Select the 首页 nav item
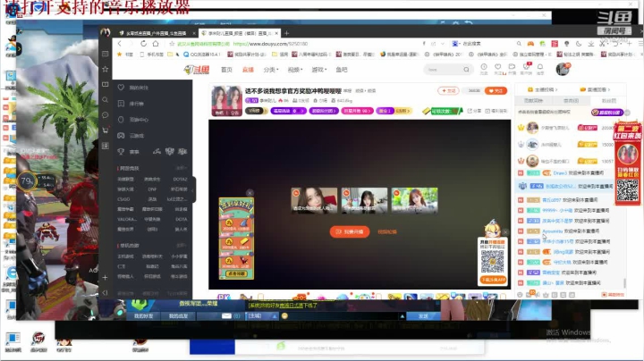 click(226, 70)
